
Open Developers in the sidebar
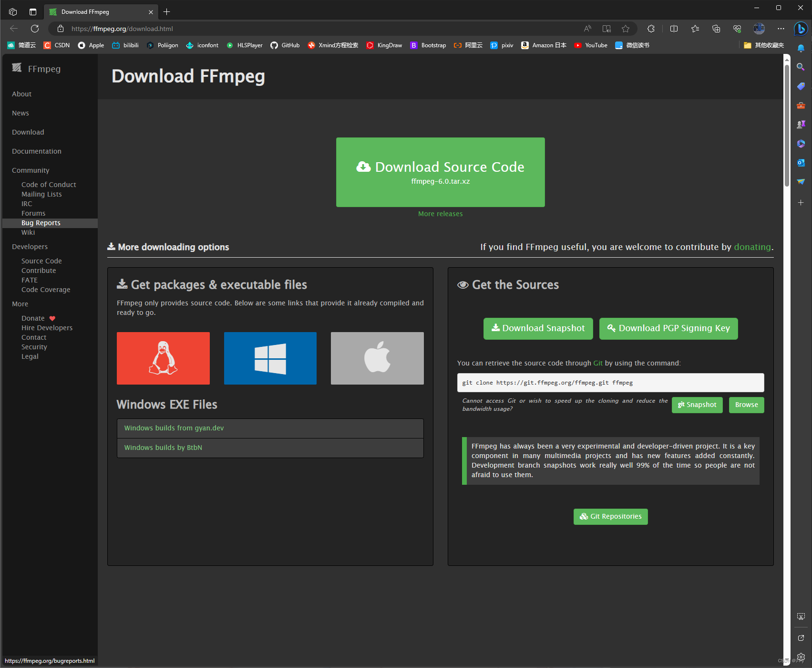[30, 247]
